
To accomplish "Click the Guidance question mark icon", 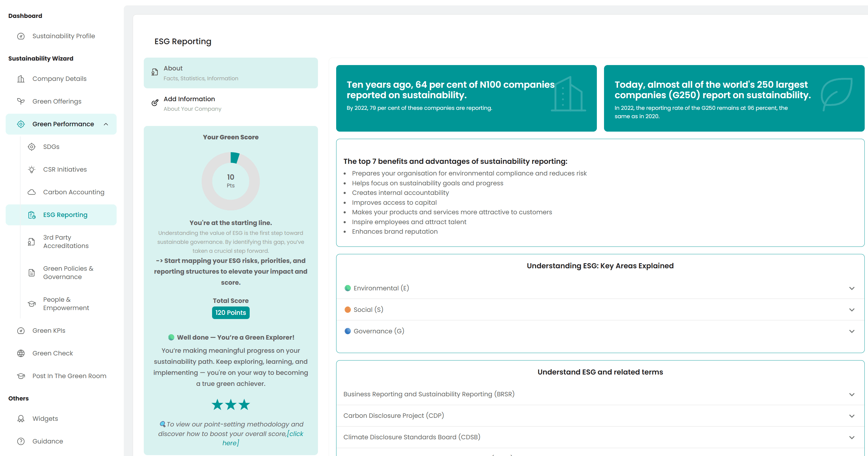I will (x=21, y=441).
